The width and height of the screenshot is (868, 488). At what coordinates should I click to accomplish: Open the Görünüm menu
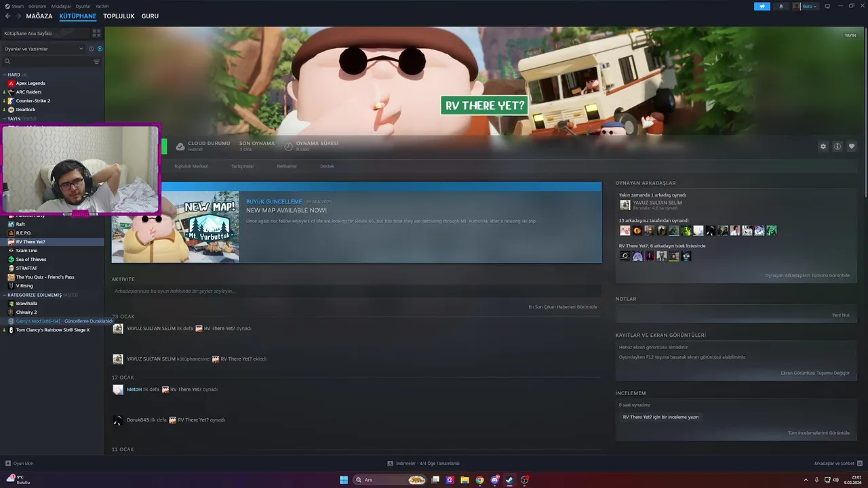coord(37,6)
